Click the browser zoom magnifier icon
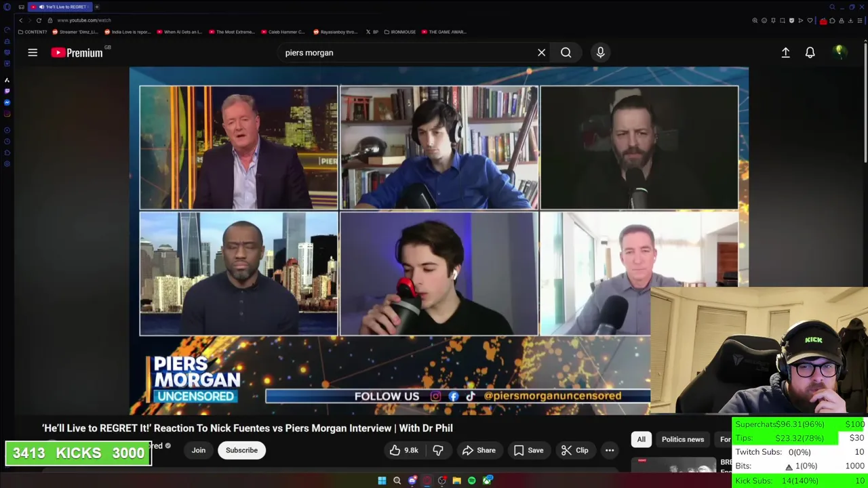 (x=755, y=20)
